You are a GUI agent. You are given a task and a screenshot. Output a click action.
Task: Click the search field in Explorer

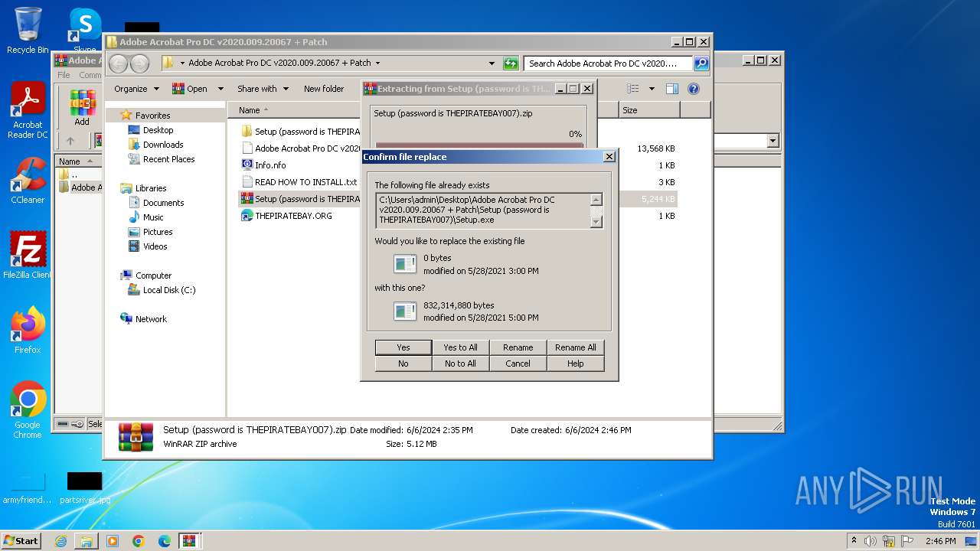click(608, 64)
